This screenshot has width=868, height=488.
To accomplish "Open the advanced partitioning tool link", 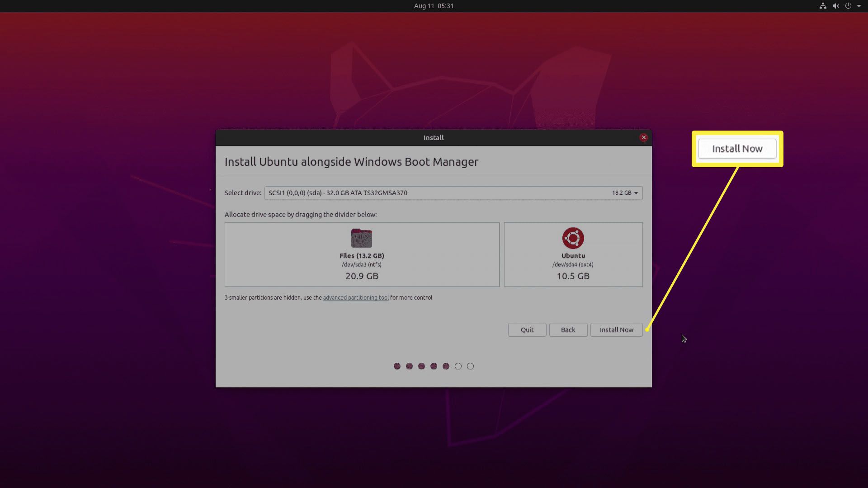I will coord(355,297).
